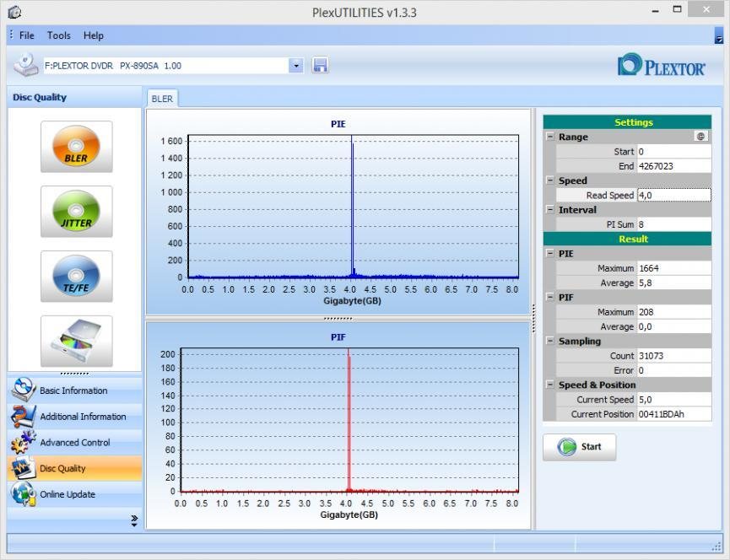Click the PIF chart title

coord(338,337)
